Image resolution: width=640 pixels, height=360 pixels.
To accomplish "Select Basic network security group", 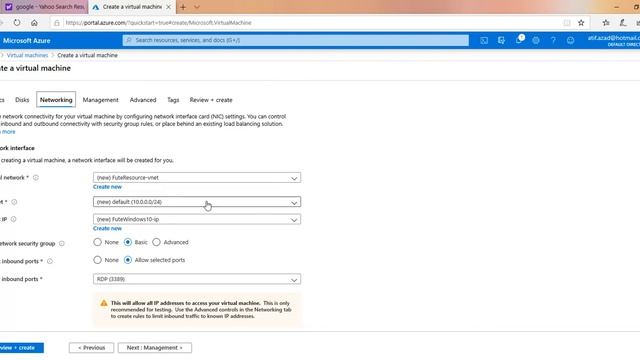I will (128, 242).
